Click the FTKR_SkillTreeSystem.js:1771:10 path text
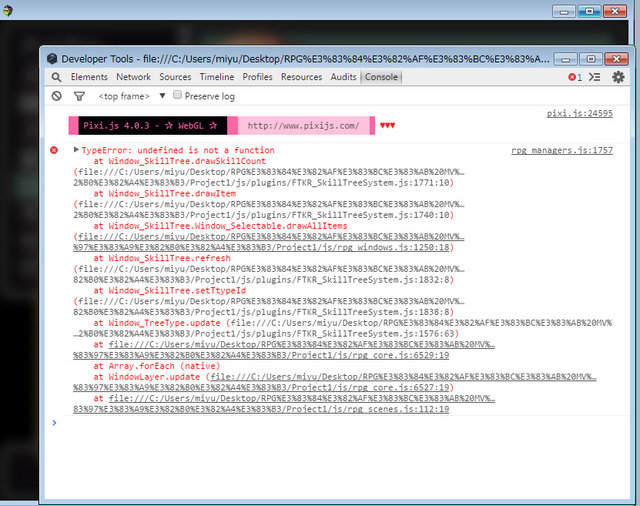This screenshot has height=506, width=640. tap(263, 182)
